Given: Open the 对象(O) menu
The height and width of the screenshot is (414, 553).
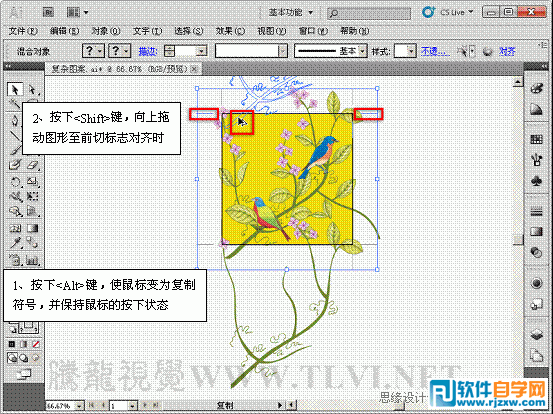Looking at the screenshot, I should point(106,31).
